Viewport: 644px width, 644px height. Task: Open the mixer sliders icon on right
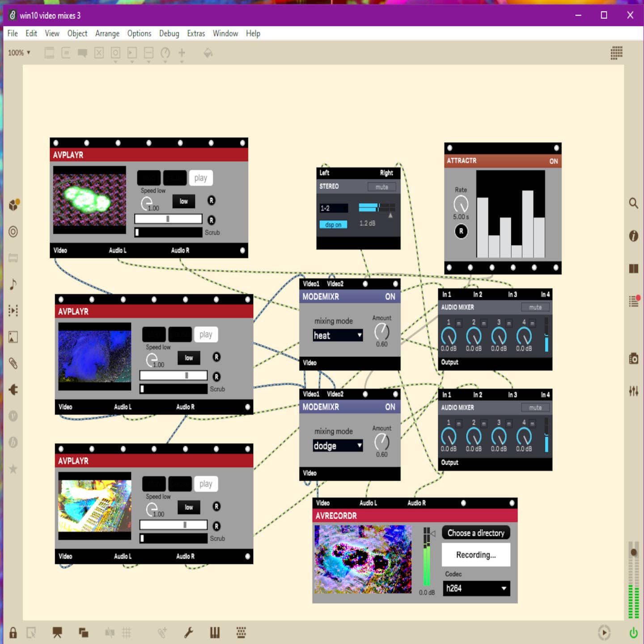click(633, 391)
